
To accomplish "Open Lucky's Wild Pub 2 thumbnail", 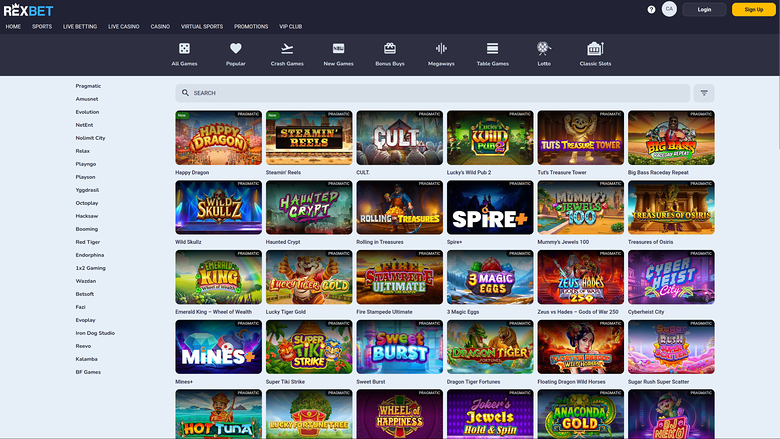I will click(x=490, y=138).
